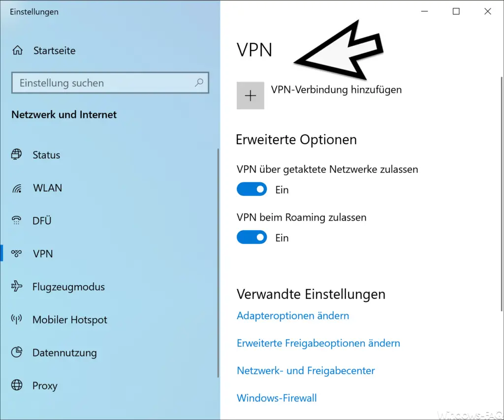Click the DFÜ dial-up icon
The width and height of the screenshot is (504, 420).
pyautogui.click(x=16, y=221)
